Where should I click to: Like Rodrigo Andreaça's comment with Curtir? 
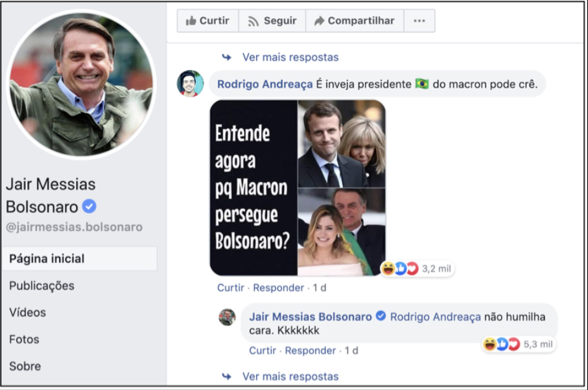[x=230, y=288]
